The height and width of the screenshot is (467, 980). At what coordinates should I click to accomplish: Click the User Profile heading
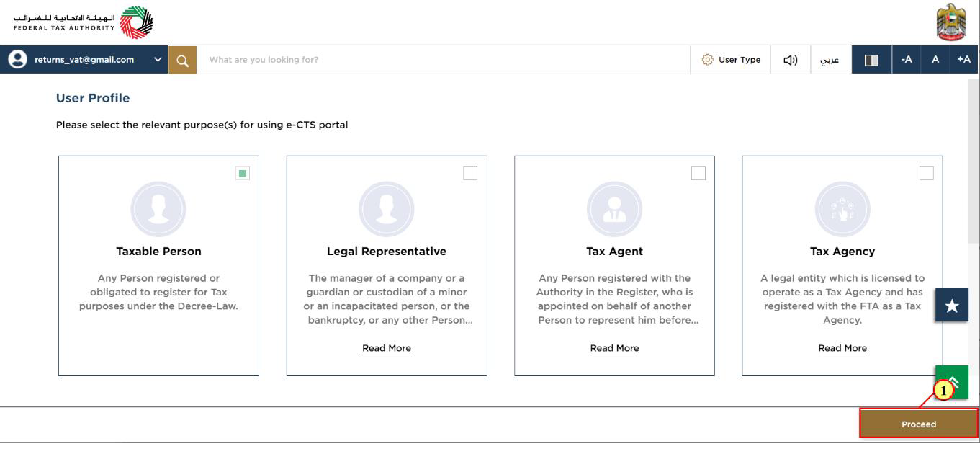(x=93, y=98)
